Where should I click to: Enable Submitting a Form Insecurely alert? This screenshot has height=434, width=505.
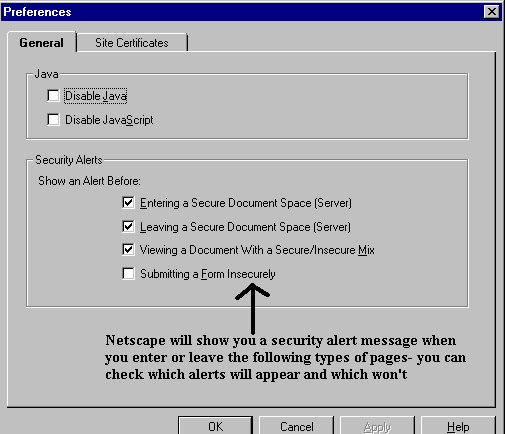pyautogui.click(x=128, y=274)
